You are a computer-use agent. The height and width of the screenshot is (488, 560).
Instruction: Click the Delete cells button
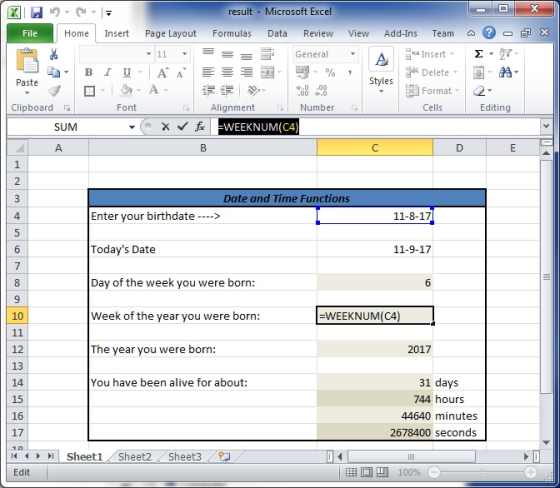(431, 73)
